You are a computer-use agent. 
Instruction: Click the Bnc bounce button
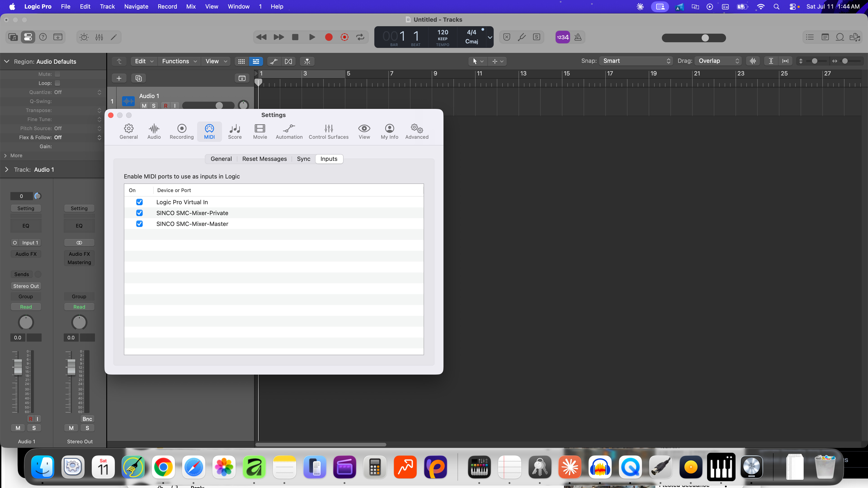(x=87, y=419)
